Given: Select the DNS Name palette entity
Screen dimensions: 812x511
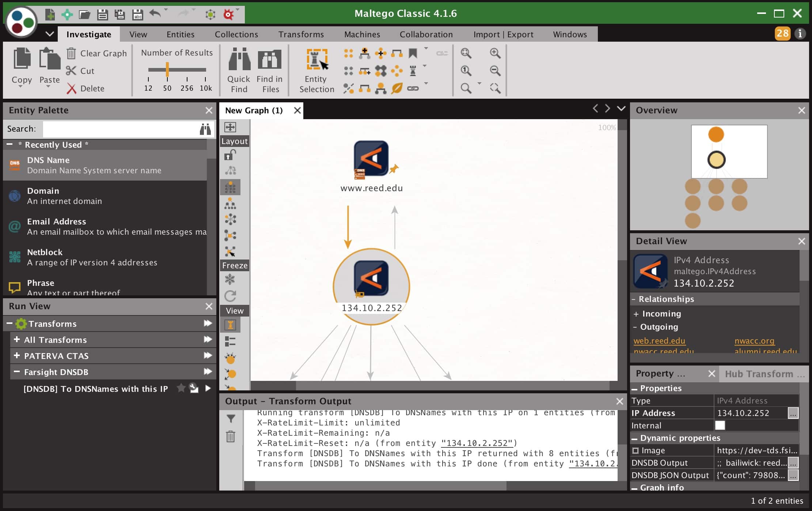Looking at the screenshot, I should [105, 165].
